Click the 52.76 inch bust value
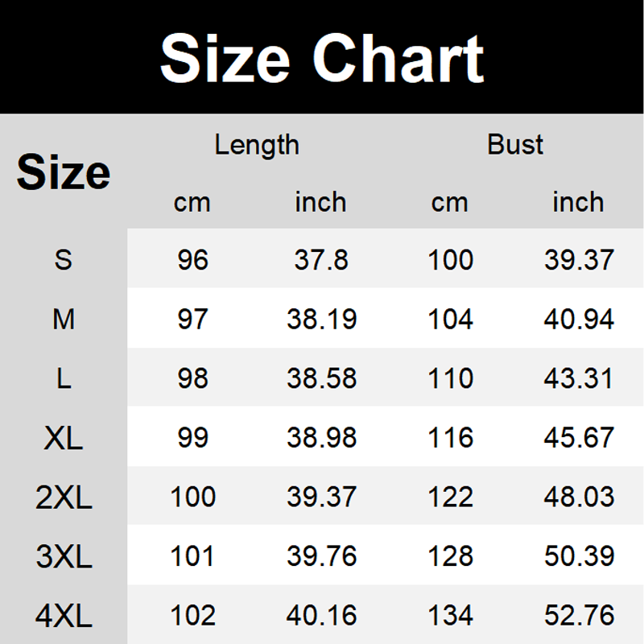Viewport: 644px width, 644px height. (x=579, y=616)
